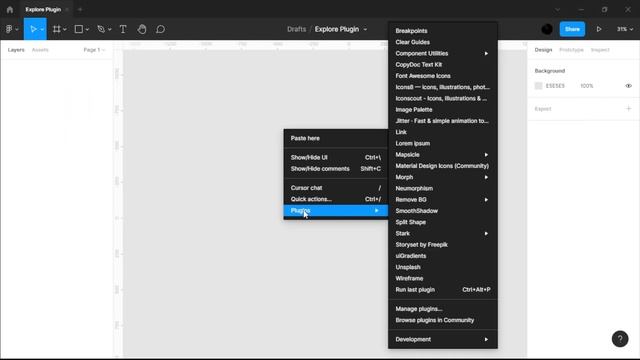Screen dimensions: 640x360
Task: Expand the Stark submenu
Action: tap(442, 233)
